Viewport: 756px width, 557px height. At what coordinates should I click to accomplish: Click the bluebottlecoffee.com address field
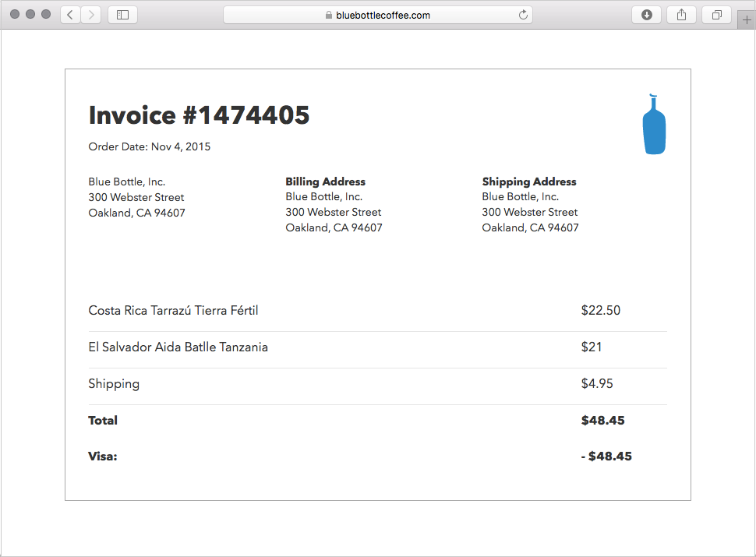click(x=378, y=15)
